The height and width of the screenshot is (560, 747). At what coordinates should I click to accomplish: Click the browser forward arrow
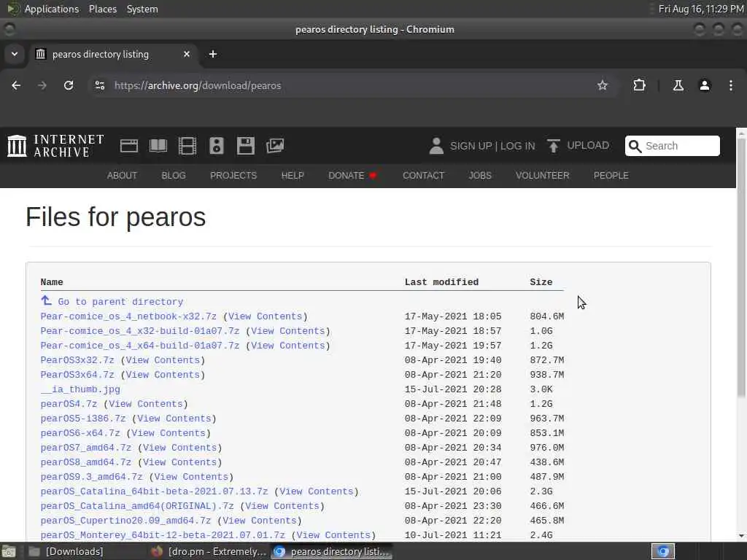(x=42, y=85)
